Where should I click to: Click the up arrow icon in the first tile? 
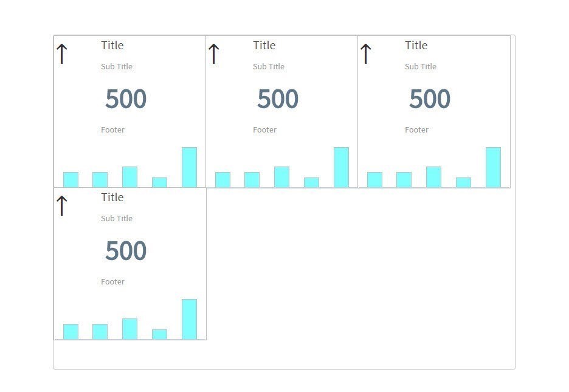coord(61,53)
